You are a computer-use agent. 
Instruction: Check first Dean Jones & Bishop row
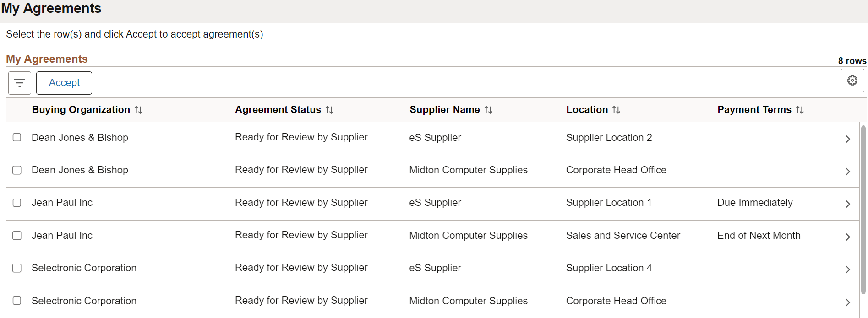(17, 137)
